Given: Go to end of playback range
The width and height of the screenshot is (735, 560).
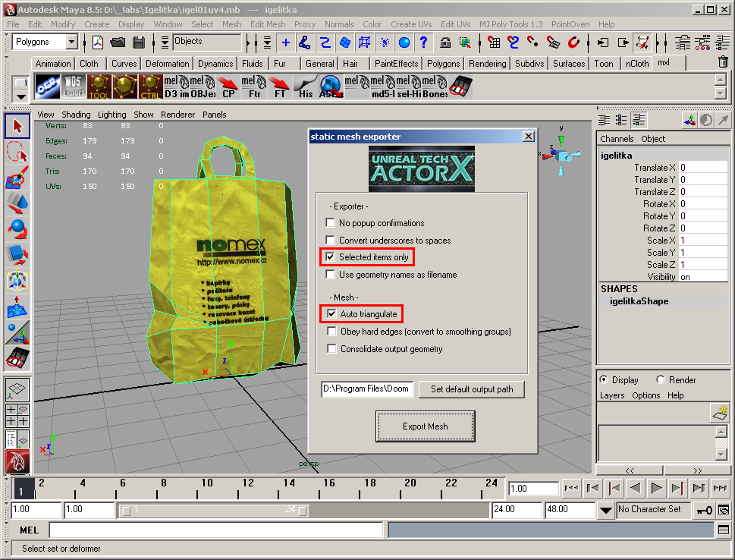Looking at the screenshot, I should coord(720,488).
